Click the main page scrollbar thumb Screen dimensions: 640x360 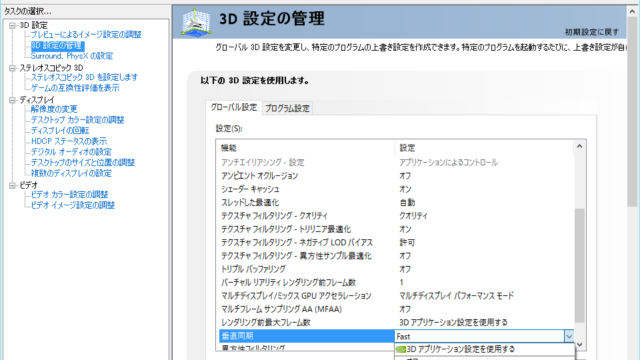coord(632,112)
